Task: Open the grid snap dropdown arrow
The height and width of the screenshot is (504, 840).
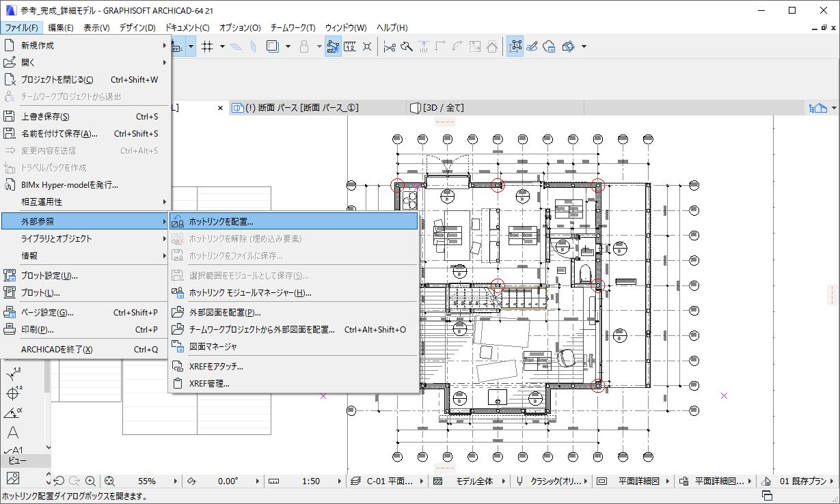Action: [222, 46]
